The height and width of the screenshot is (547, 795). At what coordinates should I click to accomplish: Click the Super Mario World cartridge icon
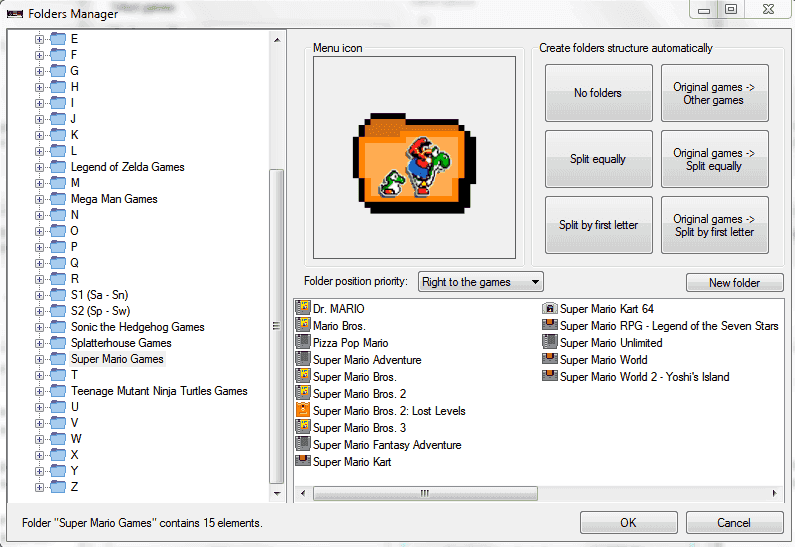point(550,359)
